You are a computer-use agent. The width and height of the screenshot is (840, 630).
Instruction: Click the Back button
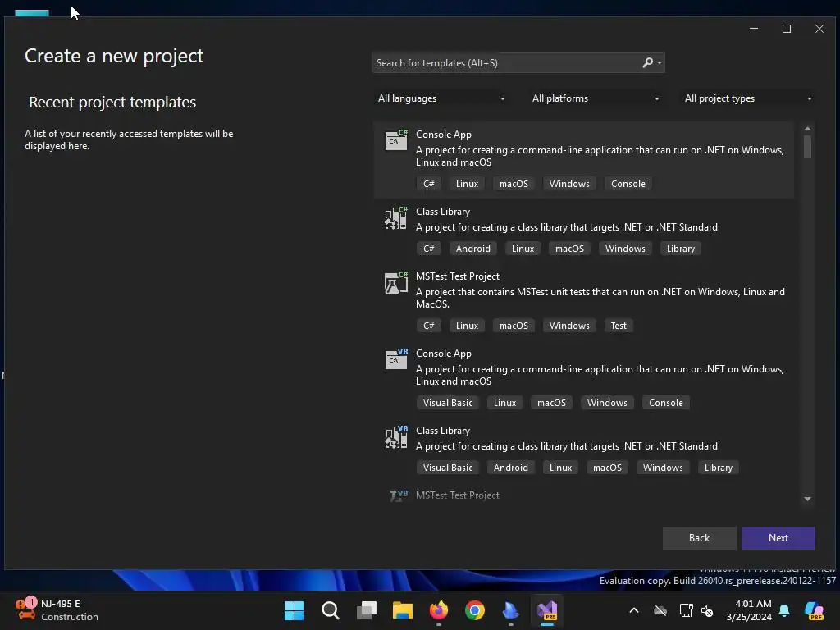pyautogui.click(x=699, y=538)
